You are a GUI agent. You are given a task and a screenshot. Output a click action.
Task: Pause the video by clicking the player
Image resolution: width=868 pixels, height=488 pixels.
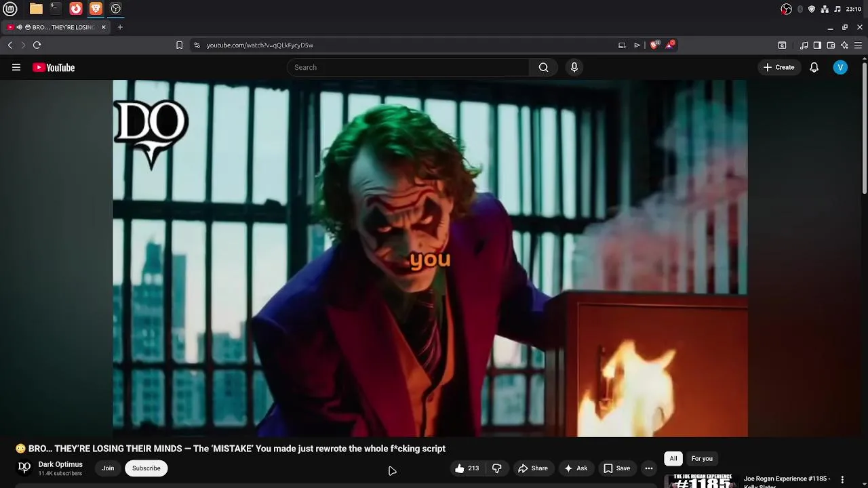tap(430, 258)
